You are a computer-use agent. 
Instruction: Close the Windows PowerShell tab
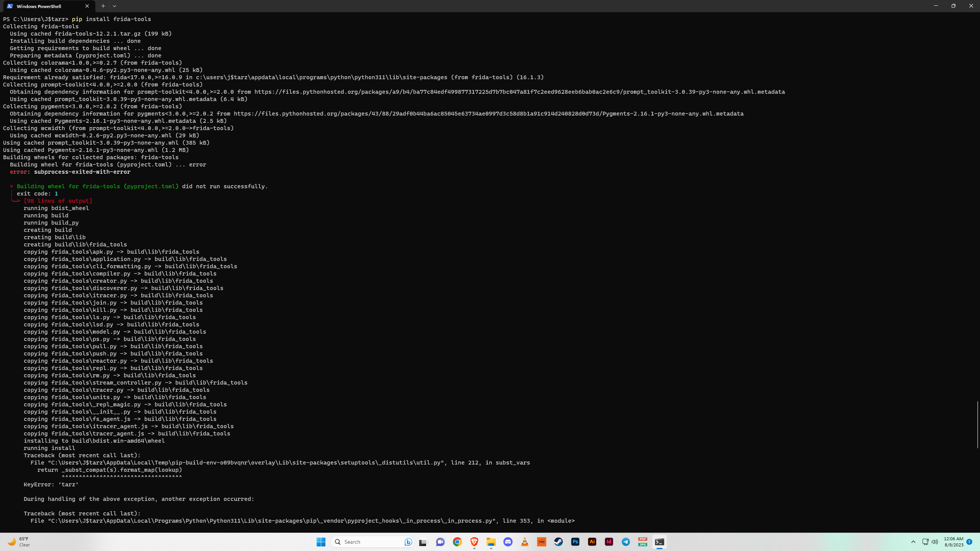(x=87, y=6)
